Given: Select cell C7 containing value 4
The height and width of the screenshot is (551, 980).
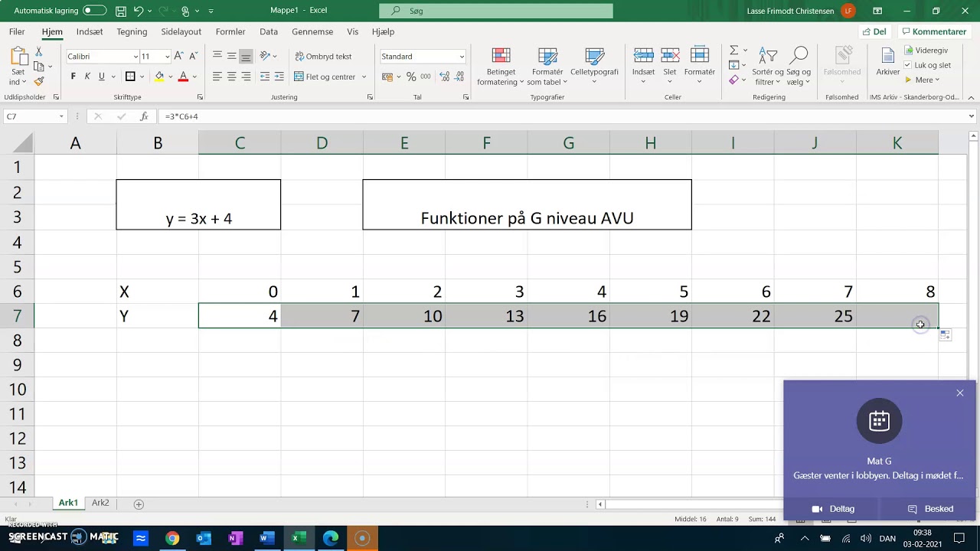Looking at the screenshot, I should [x=240, y=316].
